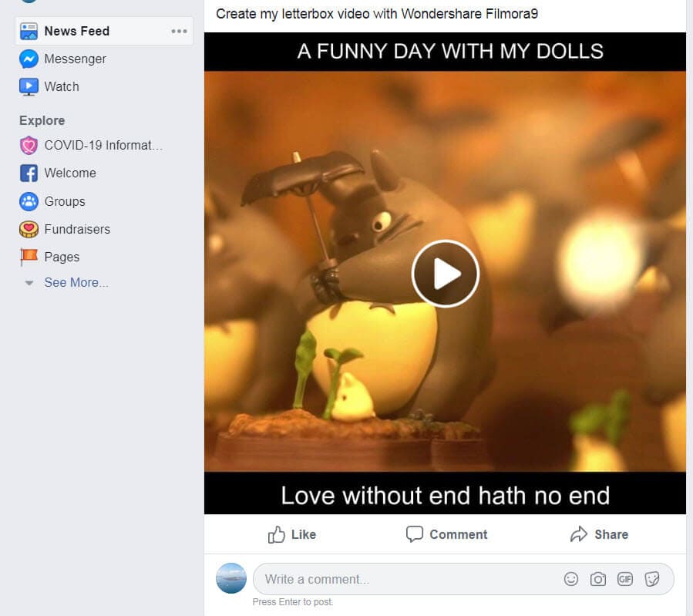Click the video title A FUNNY DAY WITH MY DOLLS
The width and height of the screenshot is (693, 616).
(450, 51)
